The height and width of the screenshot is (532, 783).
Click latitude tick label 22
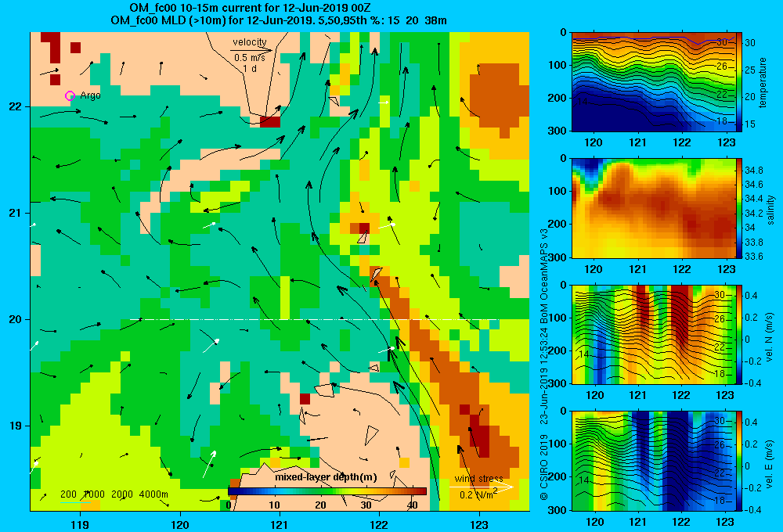pyautogui.click(x=16, y=106)
